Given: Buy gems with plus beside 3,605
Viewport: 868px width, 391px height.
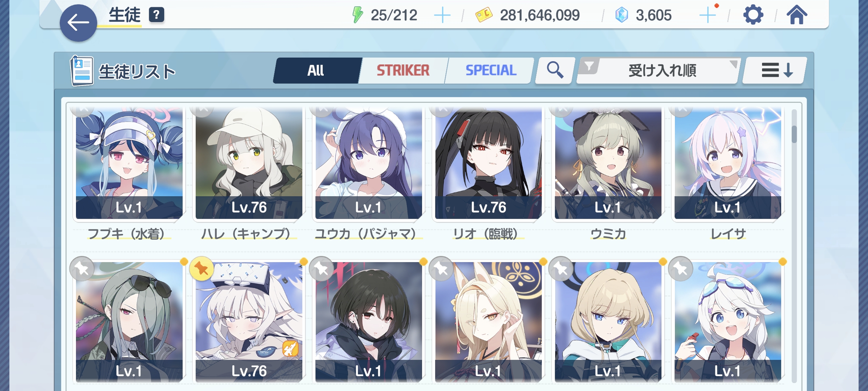Looking at the screenshot, I should point(708,16).
